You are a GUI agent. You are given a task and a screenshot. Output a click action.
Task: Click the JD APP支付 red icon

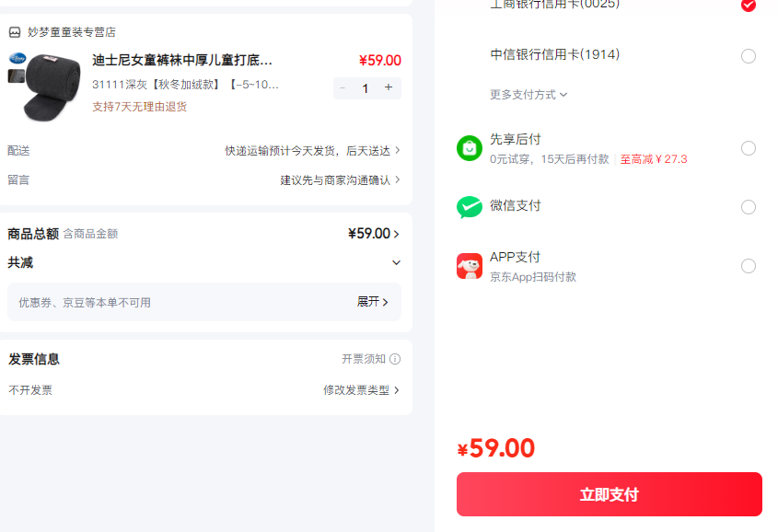[x=470, y=265]
